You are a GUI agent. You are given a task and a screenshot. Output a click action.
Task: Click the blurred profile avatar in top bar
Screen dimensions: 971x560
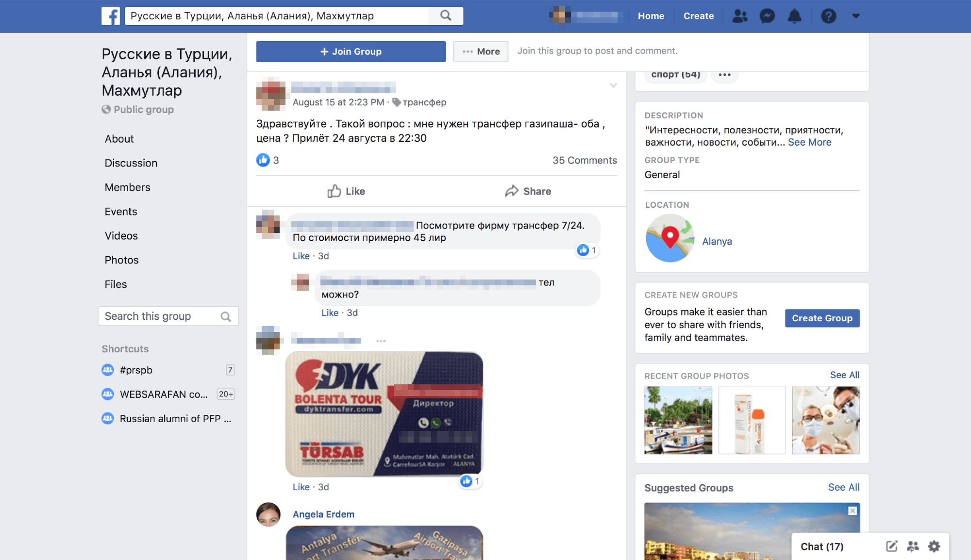coord(559,16)
